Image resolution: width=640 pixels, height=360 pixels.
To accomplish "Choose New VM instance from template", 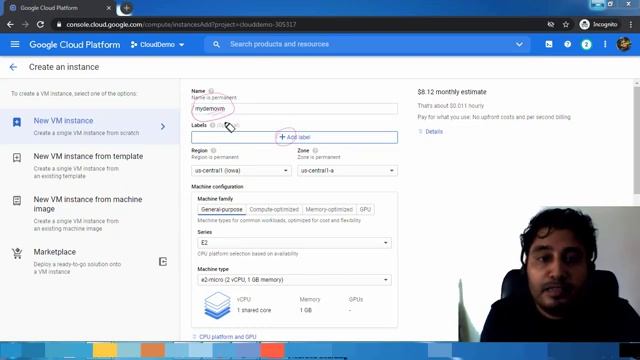I will tap(90, 166).
